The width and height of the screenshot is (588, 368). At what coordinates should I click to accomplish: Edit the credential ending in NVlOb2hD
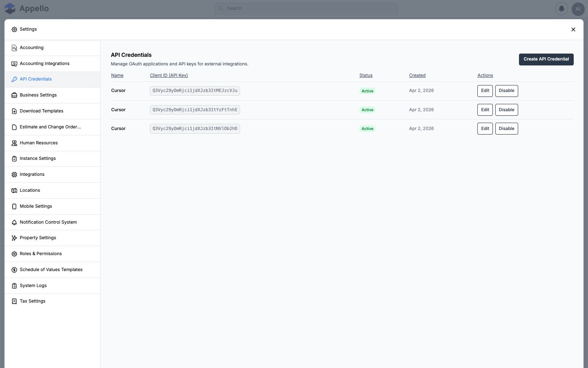[485, 128]
